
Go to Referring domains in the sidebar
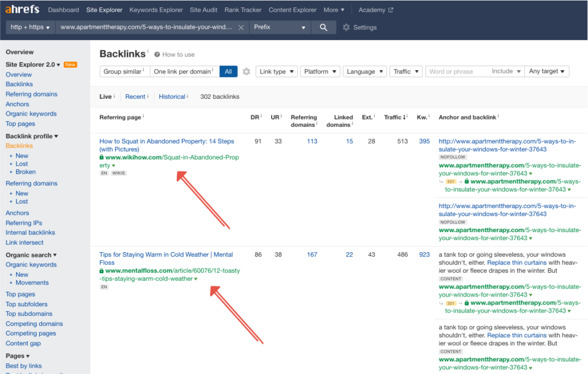pos(32,94)
